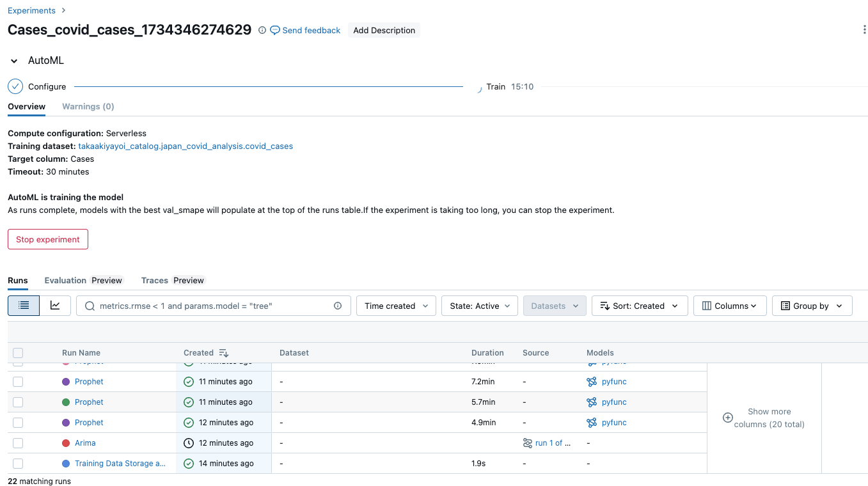Open Send feedback via the chat bubble icon
Image resolution: width=868 pixels, height=486 pixels.
274,30
